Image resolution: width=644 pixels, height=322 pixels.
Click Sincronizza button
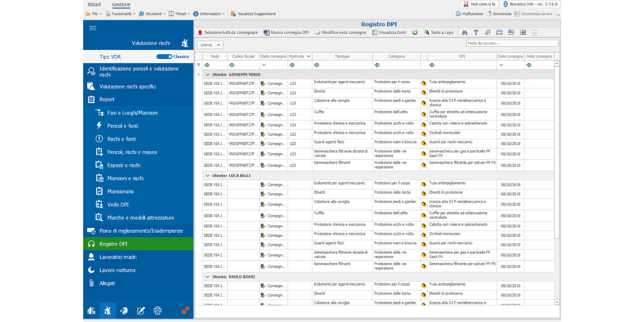(x=499, y=14)
